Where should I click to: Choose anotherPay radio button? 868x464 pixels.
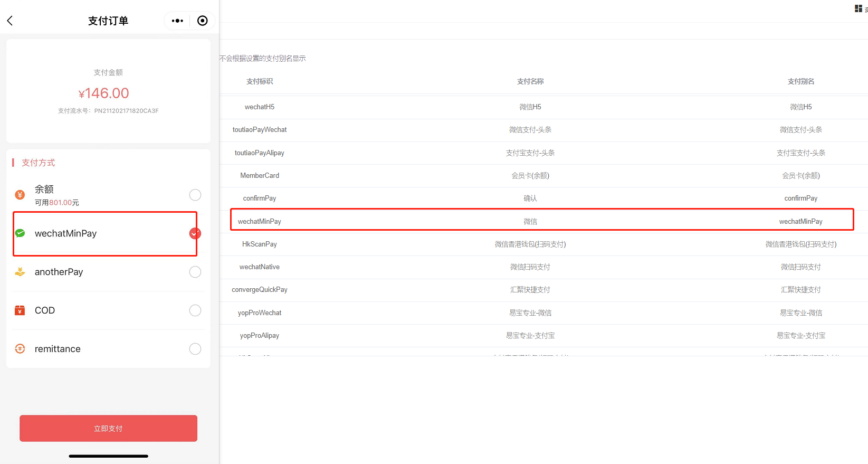click(x=195, y=272)
